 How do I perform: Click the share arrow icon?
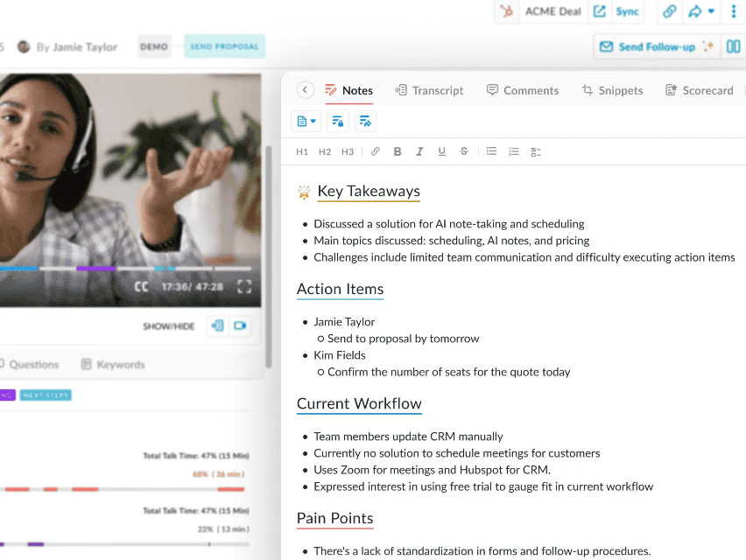(695, 10)
